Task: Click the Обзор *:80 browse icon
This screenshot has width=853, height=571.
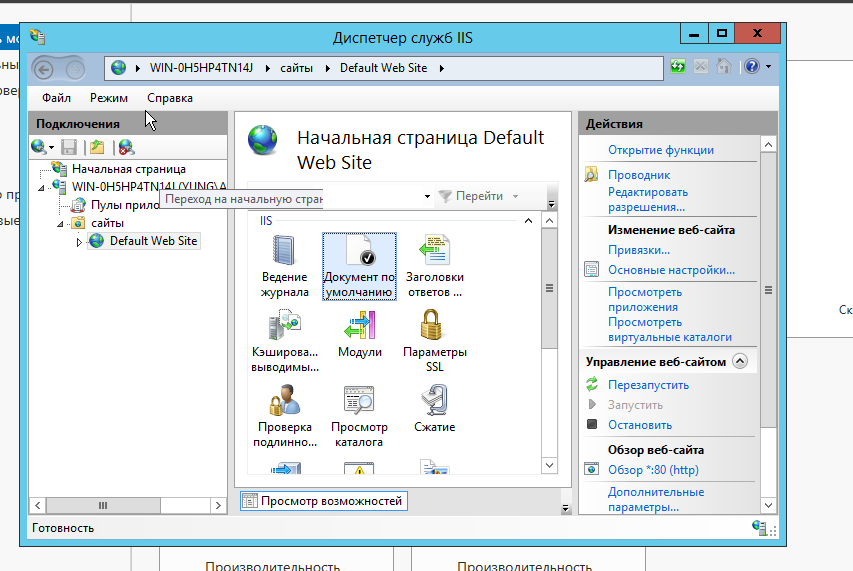Action: pos(591,469)
